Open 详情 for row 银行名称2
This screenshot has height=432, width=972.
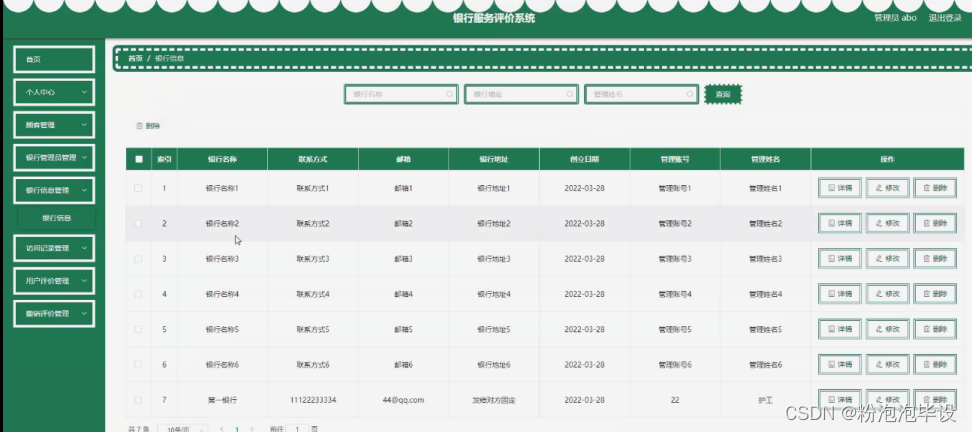pyautogui.click(x=840, y=223)
